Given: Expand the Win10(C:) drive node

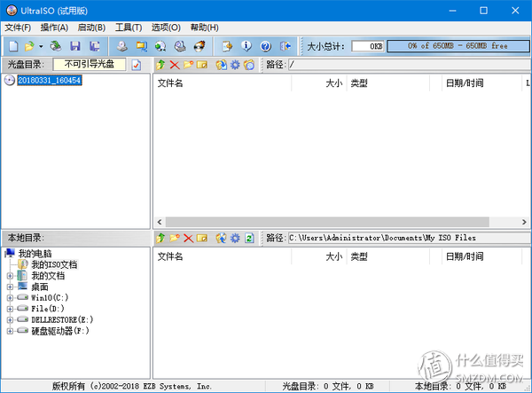Looking at the screenshot, I should pos(10,298).
